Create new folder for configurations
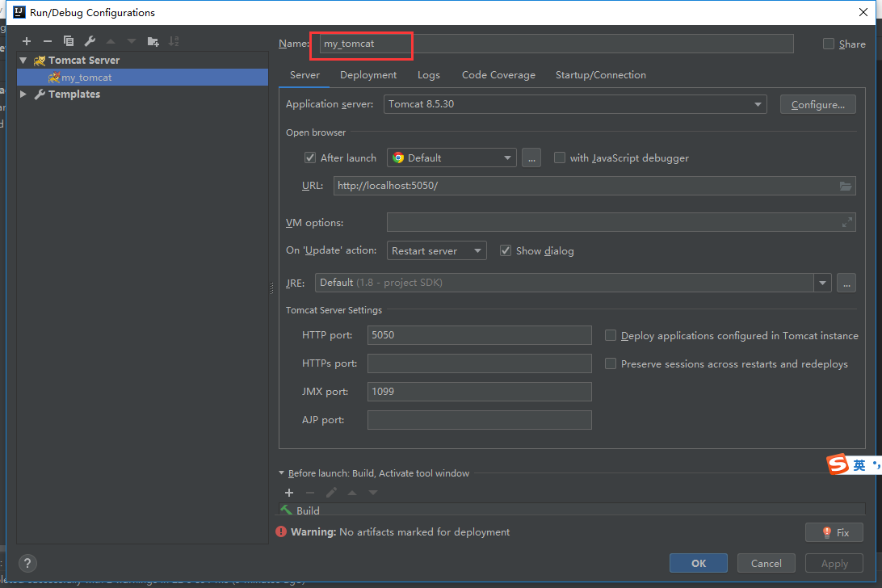This screenshot has height=588, width=882. coord(153,41)
